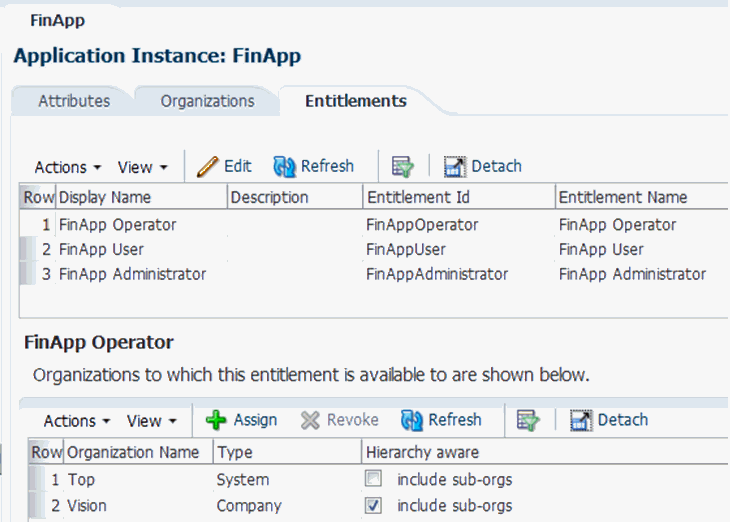Screen dimensions: 730x522
Task: Click the green Assign plus icon
Action: [216, 420]
